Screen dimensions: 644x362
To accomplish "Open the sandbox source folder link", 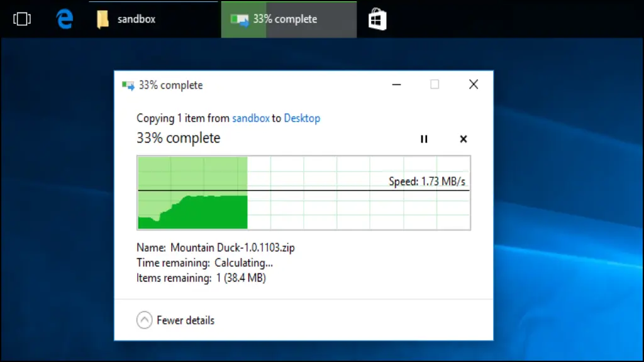I will tap(250, 118).
